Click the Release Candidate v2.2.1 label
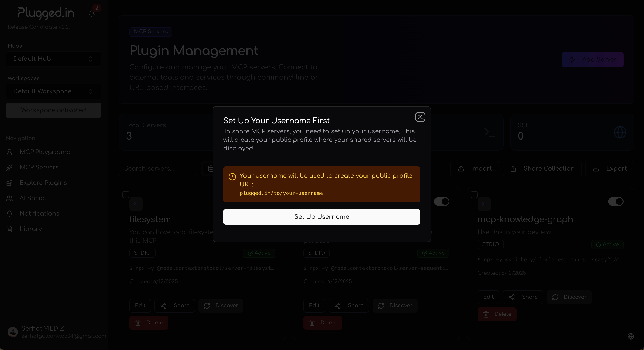Image resolution: width=644 pixels, height=350 pixels. [x=40, y=27]
